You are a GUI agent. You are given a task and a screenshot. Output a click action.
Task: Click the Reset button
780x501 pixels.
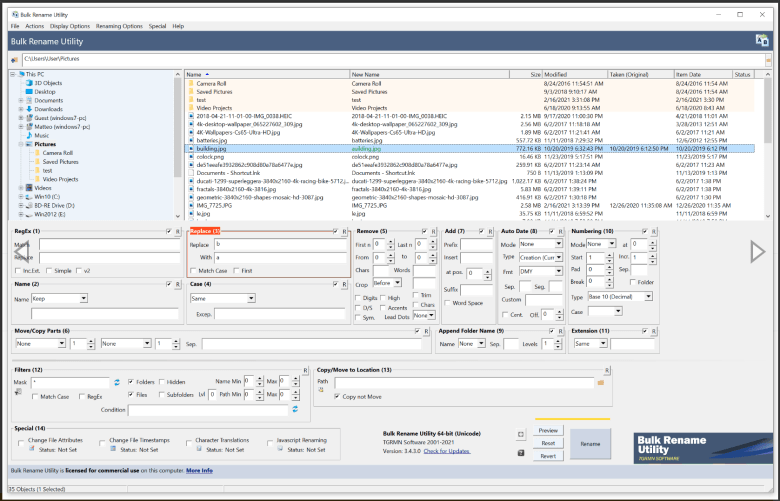point(548,443)
